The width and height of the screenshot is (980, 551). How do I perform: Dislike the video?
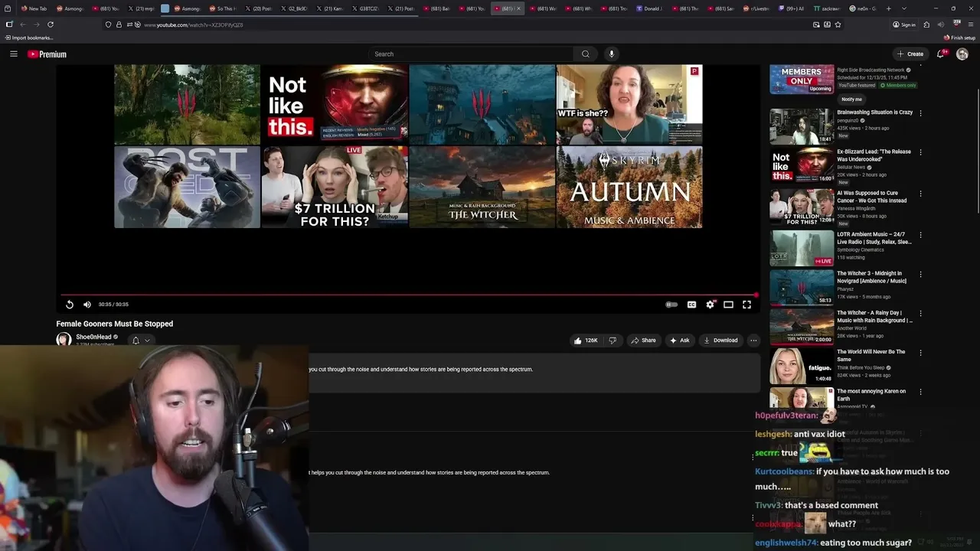612,341
